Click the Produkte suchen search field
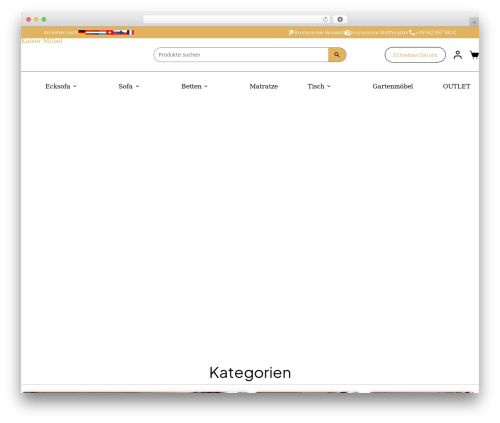 click(x=241, y=55)
